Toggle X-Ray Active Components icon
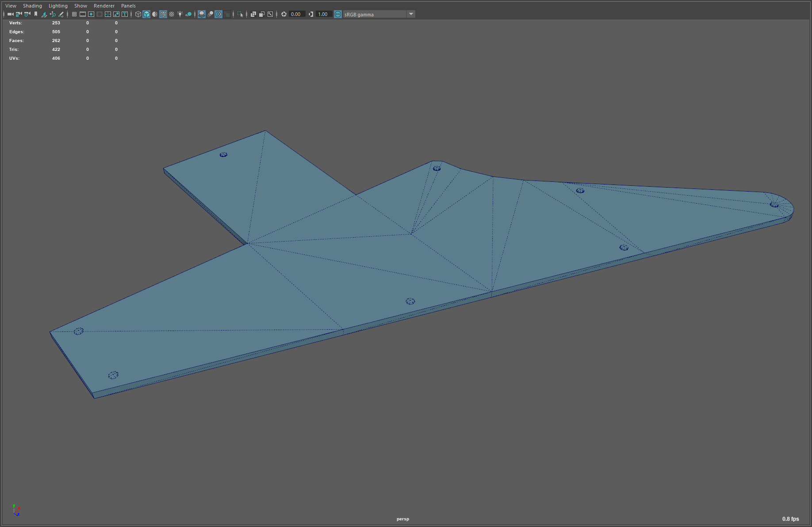This screenshot has height=527, width=812. 262,14
